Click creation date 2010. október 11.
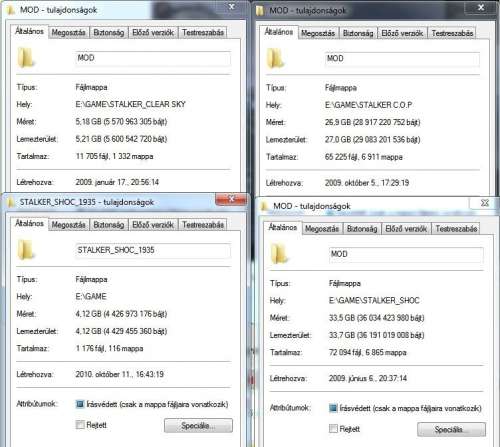This screenshot has height=447, width=500. 119,374
